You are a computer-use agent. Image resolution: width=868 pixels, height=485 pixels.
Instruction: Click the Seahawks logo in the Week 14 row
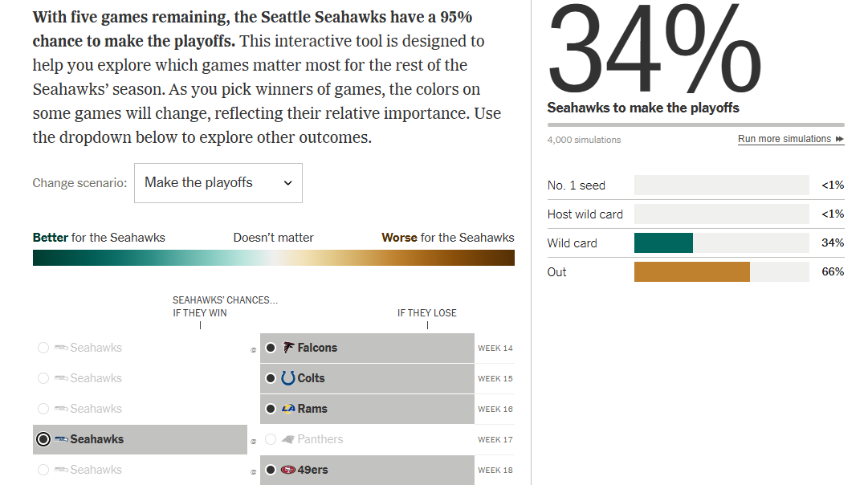point(61,348)
